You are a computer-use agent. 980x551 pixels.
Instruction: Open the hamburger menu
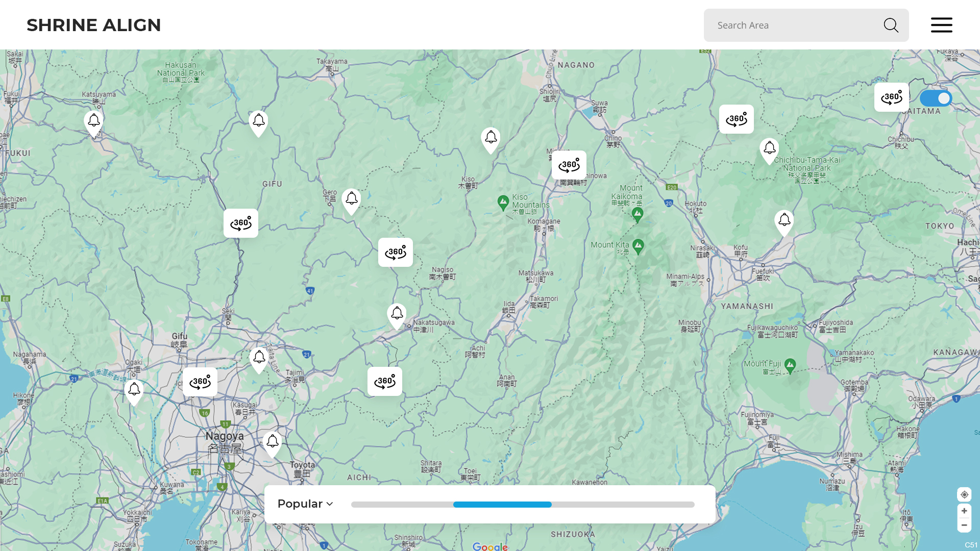941,25
